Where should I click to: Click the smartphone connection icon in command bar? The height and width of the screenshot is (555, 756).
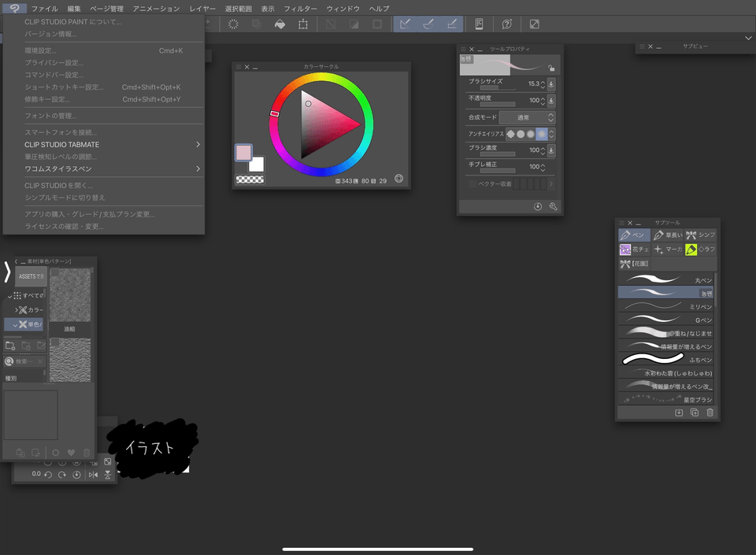tap(480, 24)
